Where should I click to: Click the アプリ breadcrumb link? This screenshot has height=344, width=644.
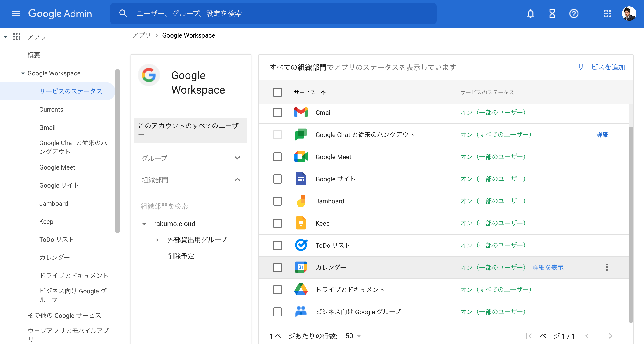[141, 35]
